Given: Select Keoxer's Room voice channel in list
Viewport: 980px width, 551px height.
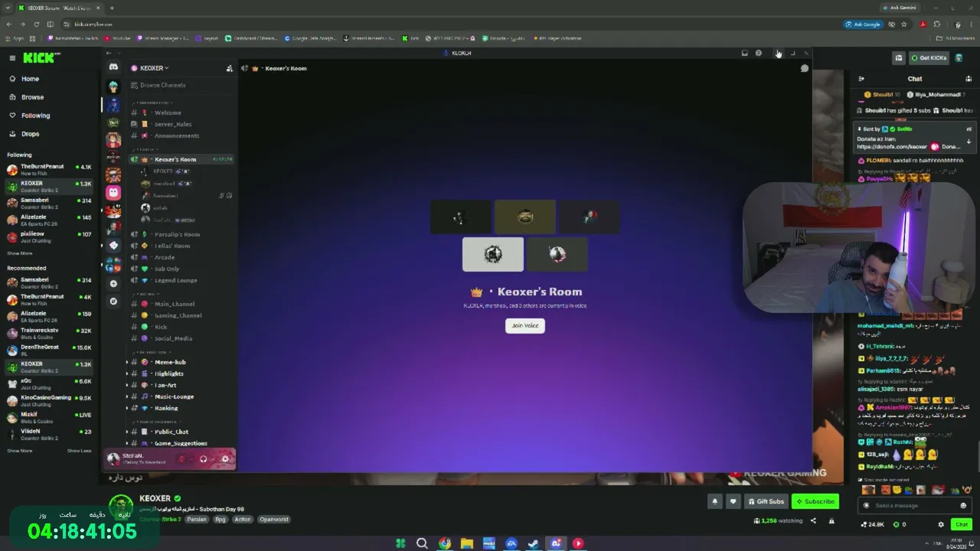Looking at the screenshot, I should pyautogui.click(x=181, y=159).
